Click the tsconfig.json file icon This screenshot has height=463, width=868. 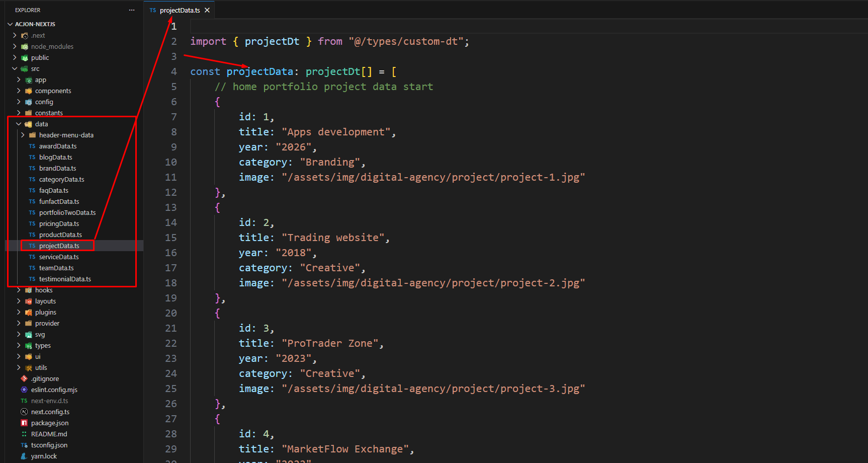(x=24, y=445)
